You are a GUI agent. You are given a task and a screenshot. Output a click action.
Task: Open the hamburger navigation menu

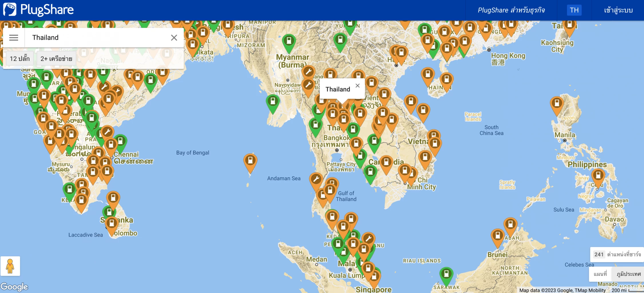(x=13, y=37)
